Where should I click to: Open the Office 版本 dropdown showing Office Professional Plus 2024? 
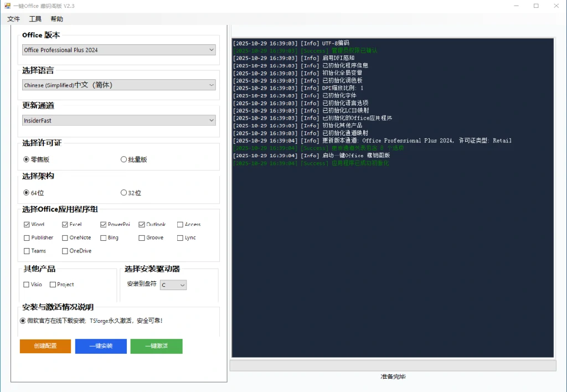(118, 49)
